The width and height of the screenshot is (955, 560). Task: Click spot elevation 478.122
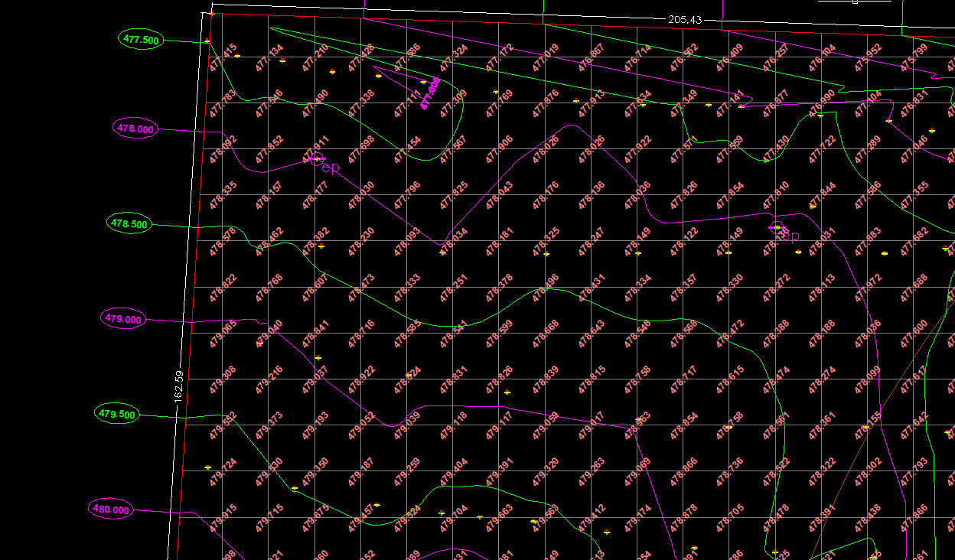pyautogui.click(x=684, y=242)
